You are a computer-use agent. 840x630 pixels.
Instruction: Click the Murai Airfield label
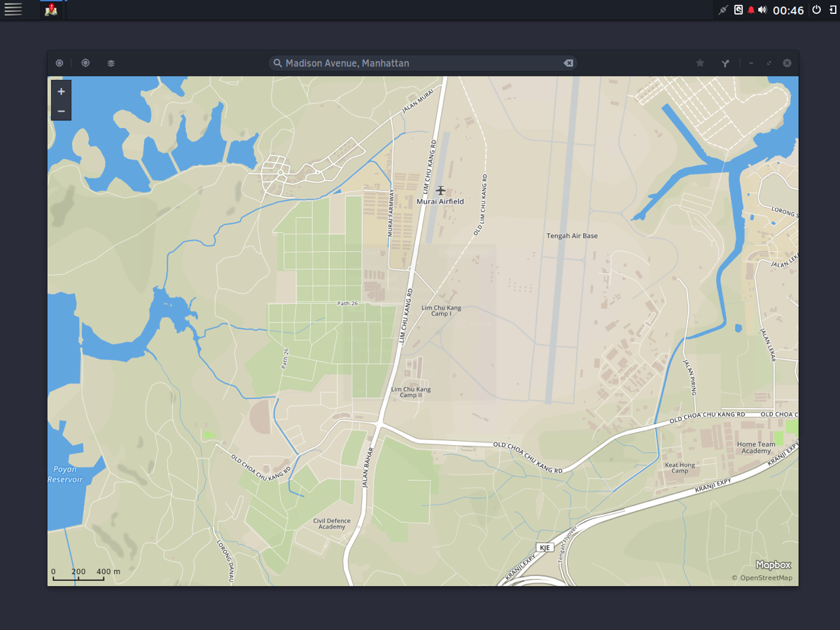(x=440, y=202)
